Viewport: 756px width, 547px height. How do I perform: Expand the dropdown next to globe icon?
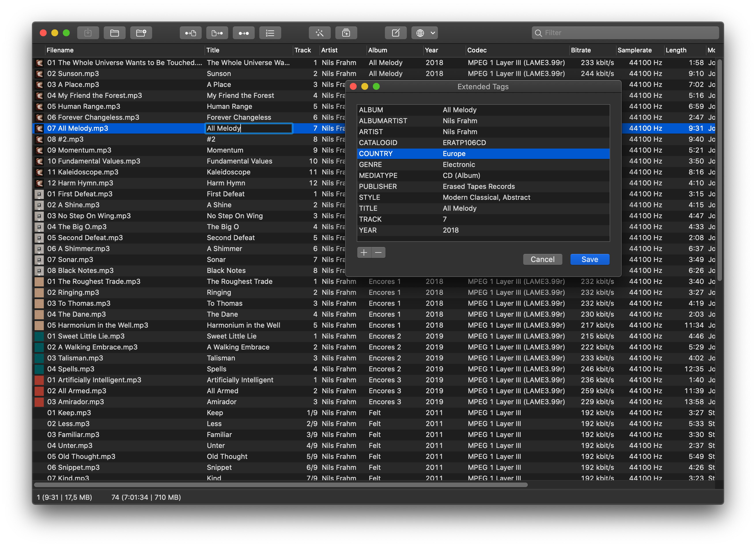pyautogui.click(x=432, y=33)
